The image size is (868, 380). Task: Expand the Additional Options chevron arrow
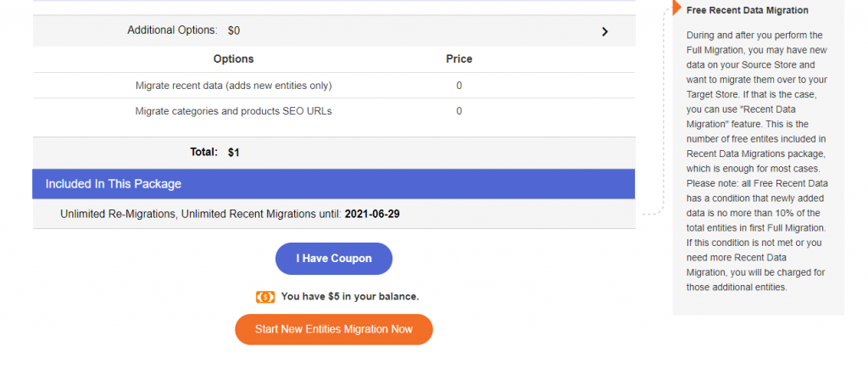coord(604,31)
